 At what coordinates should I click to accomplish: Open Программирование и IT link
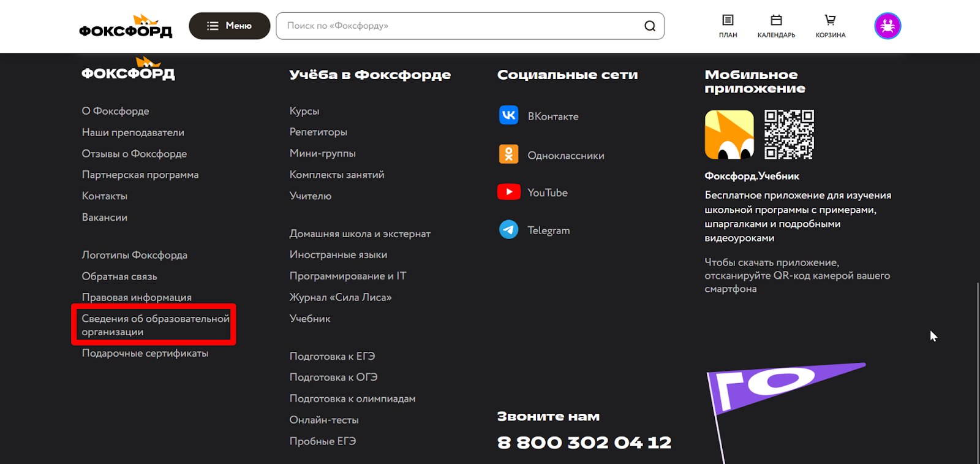coord(348,276)
